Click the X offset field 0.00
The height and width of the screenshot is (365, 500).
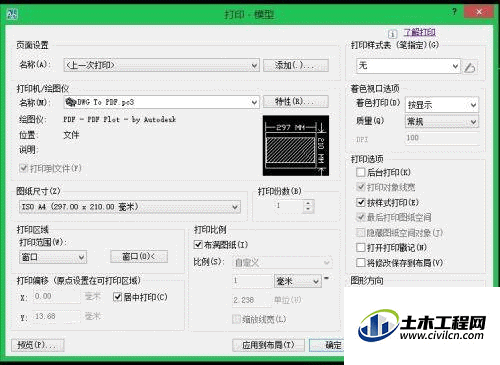(56, 296)
